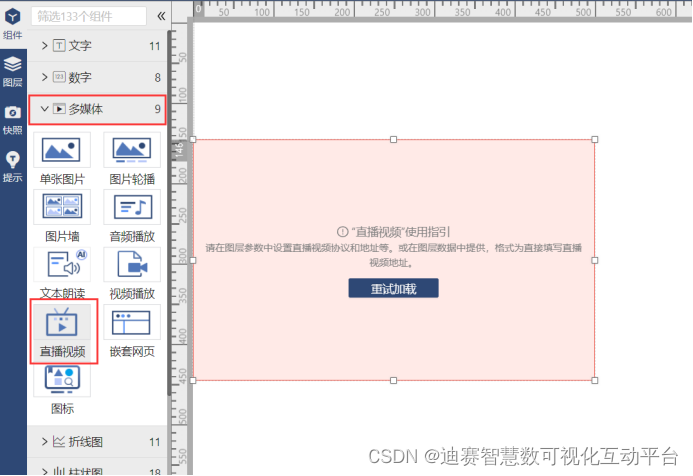Image resolution: width=693 pixels, height=476 pixels.
Task: Click right-middle resize handle of live video layer
Action: [595, 260]
